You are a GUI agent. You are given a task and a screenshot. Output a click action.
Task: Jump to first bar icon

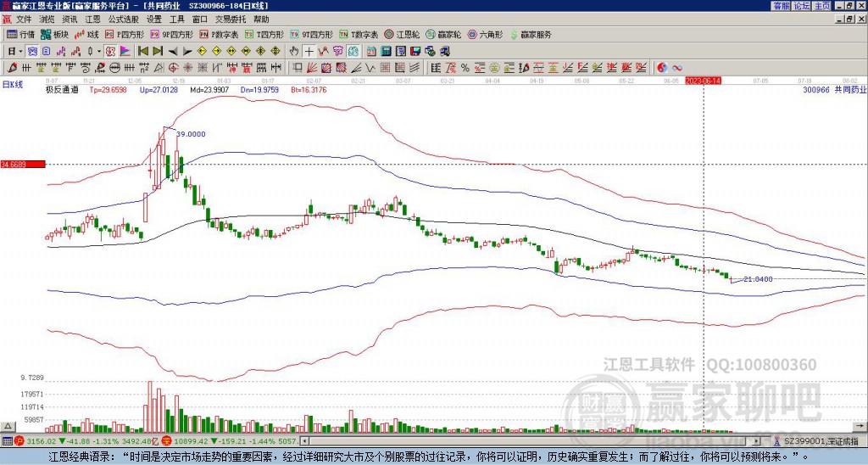tap(142, 52)
